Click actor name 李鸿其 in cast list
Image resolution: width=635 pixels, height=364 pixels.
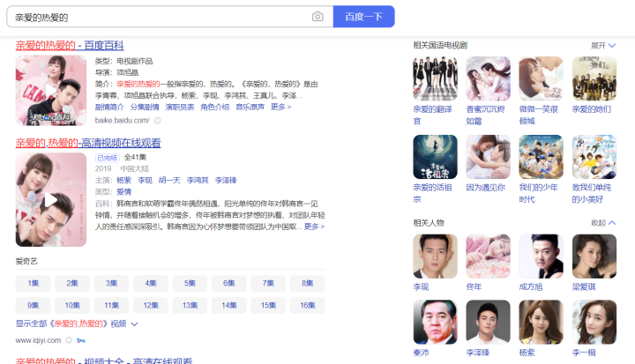pos(198,180)
